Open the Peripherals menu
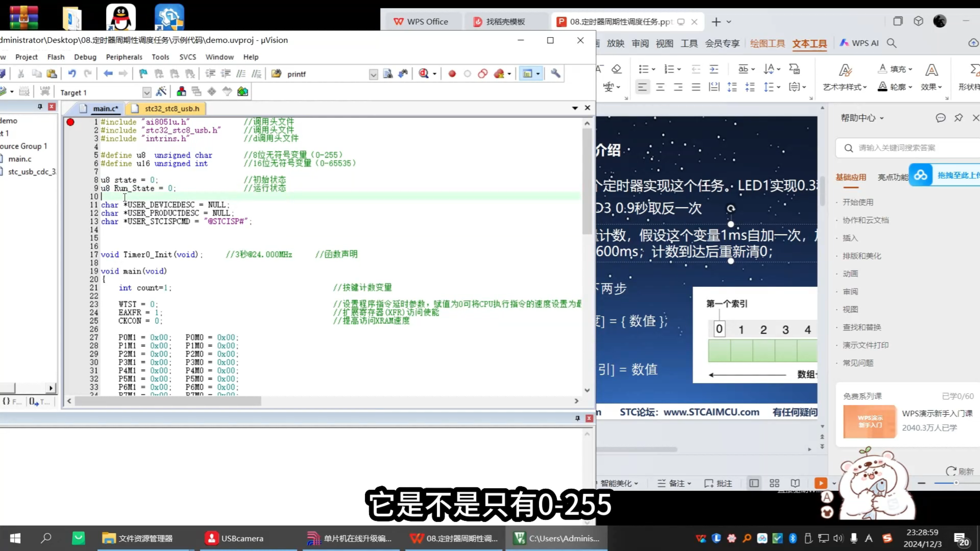Viewport: 980px width, 551px height. (x=124, y=57)
